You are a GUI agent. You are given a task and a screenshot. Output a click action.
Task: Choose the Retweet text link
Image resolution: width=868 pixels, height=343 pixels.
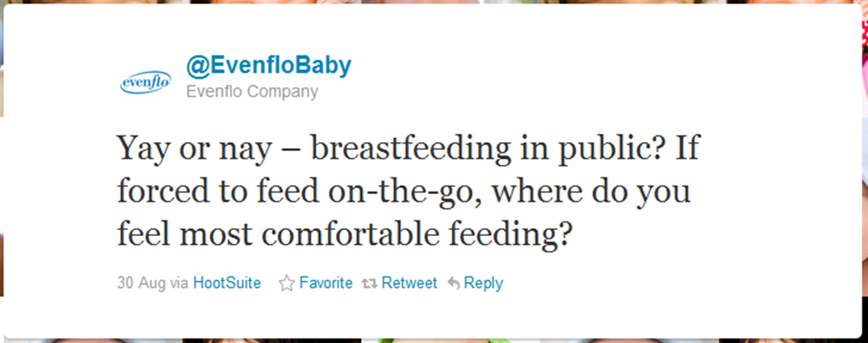(x=410, y=283)
